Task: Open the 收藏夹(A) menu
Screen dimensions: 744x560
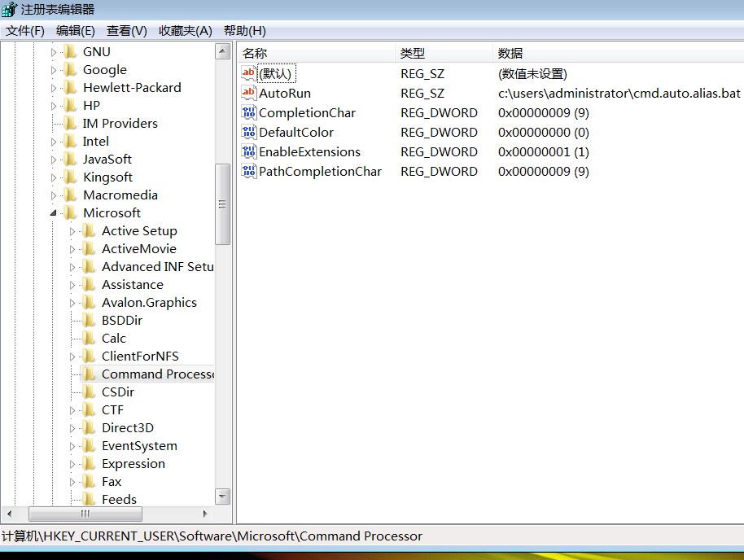Action: (185, 31)
